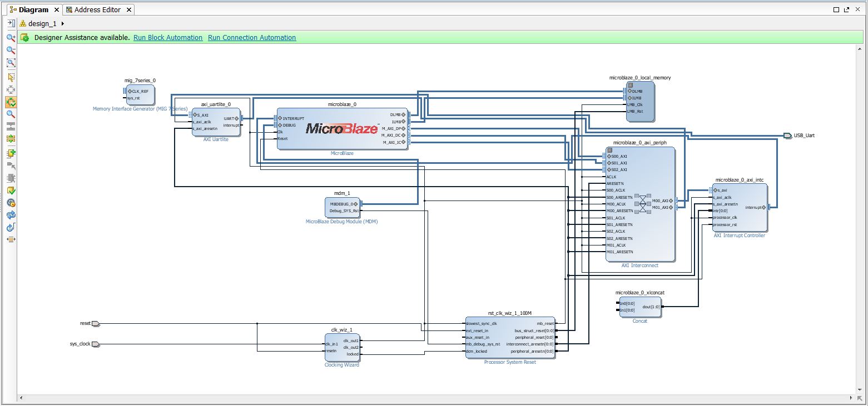This screenshot has width=868, height=406.
Task: Click the Expand All icon
Action: [11, 139]
